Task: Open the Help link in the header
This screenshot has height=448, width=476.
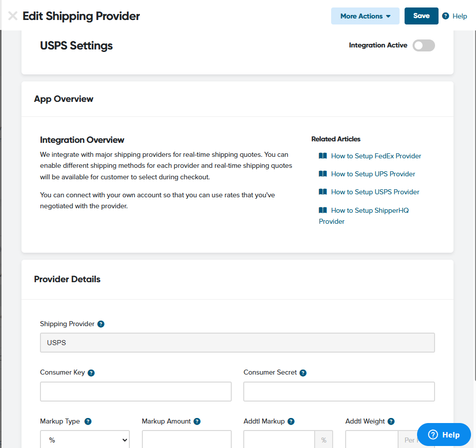Action: click(455, 16)
